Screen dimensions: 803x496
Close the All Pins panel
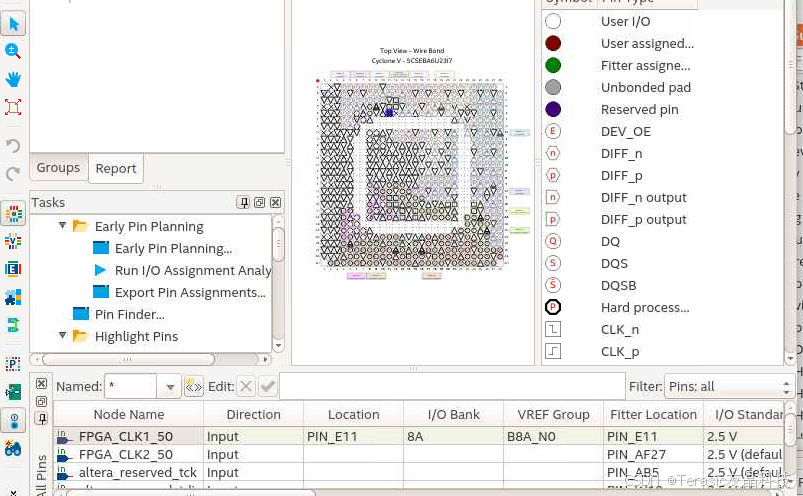coord(41,383)
